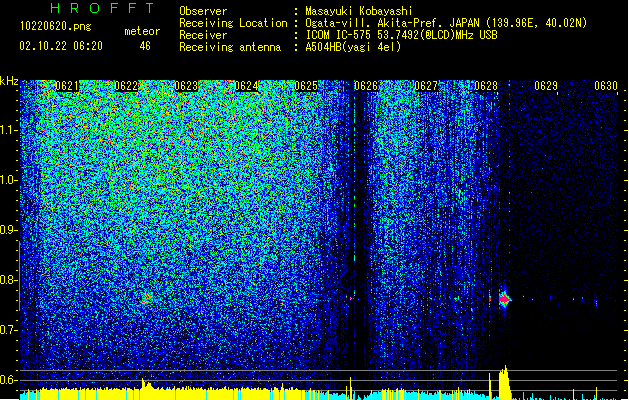This screenshot has width=629, height=400.
Task: Click the 0630 time marker
Action: (606, 86)
